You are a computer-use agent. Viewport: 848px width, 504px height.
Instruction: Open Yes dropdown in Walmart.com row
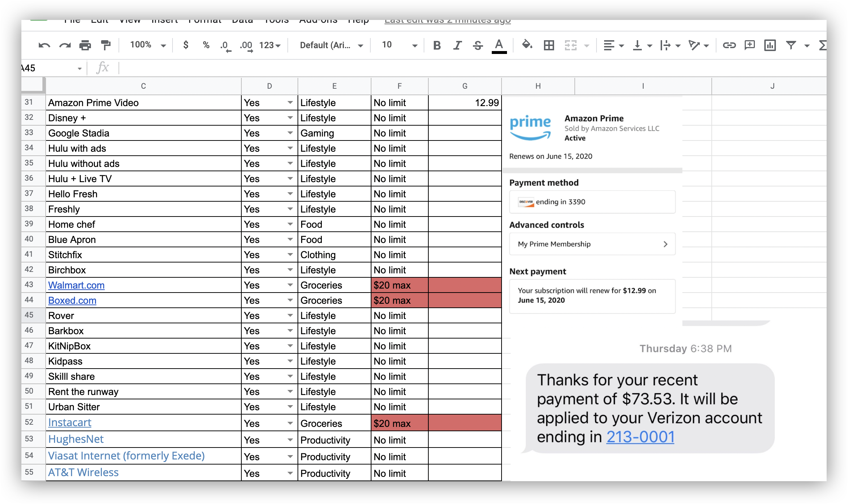click(x=290, y=285)
